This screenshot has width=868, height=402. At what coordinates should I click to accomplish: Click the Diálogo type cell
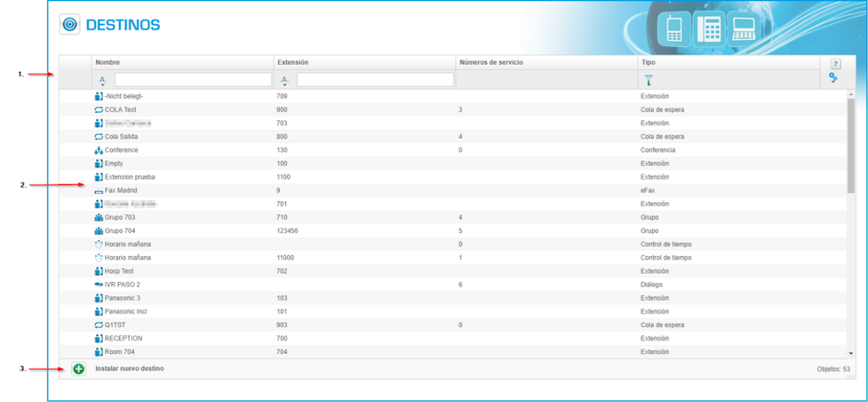tap(651, 285)
